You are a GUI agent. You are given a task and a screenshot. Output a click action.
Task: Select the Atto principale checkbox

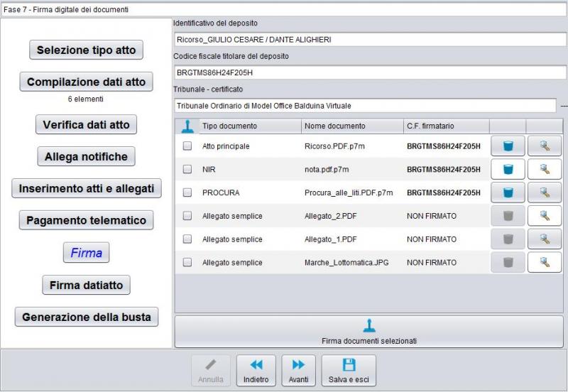coord(187,146)
